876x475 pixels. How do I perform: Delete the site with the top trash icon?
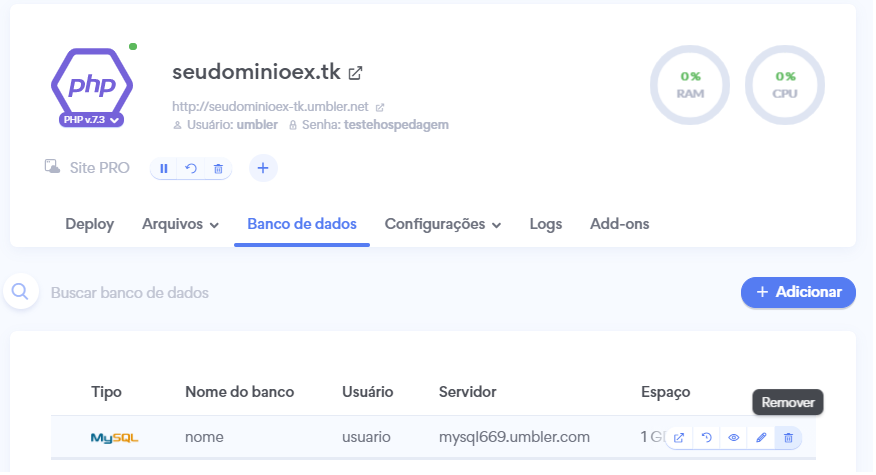[x=218, y=168]
